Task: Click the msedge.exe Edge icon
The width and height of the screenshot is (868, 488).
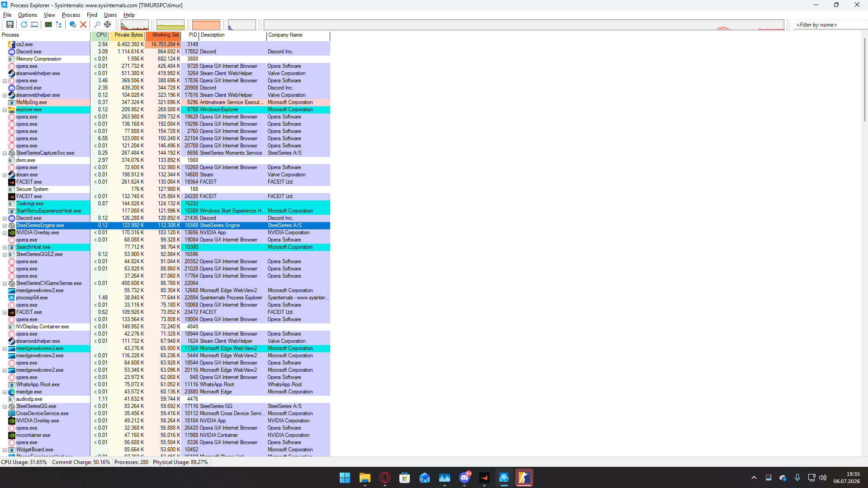Action: [x=12, y=392]
